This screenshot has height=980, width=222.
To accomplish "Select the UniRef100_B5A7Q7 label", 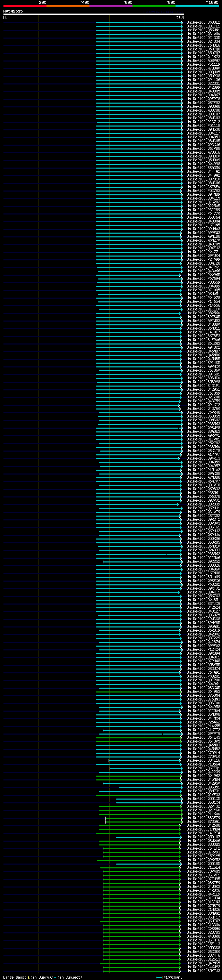I will [x=203, y=53].
